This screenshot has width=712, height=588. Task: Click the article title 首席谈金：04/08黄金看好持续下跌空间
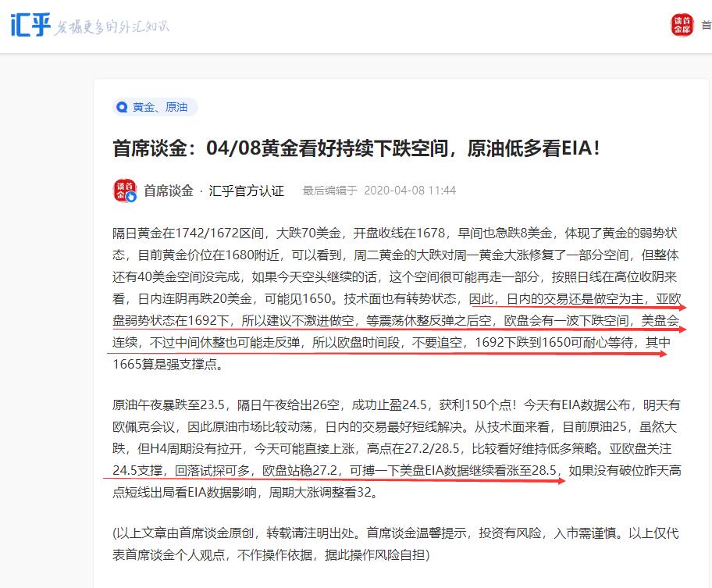[x=357, y=148]
